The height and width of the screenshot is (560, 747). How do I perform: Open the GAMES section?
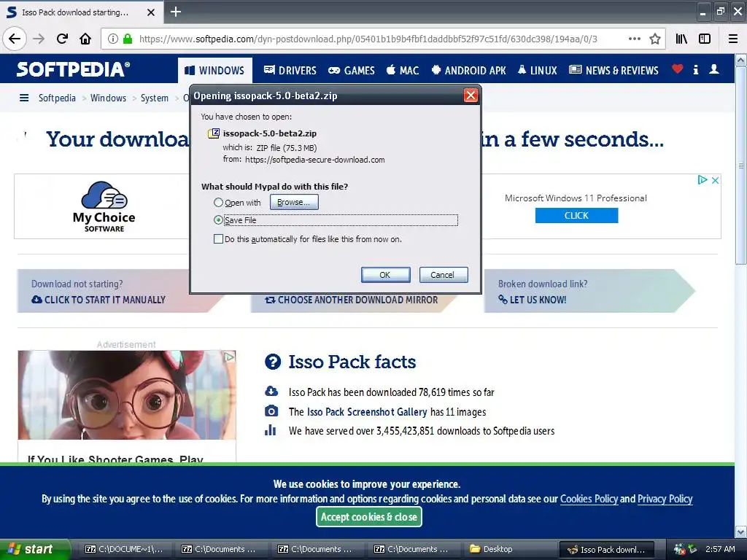352,71
